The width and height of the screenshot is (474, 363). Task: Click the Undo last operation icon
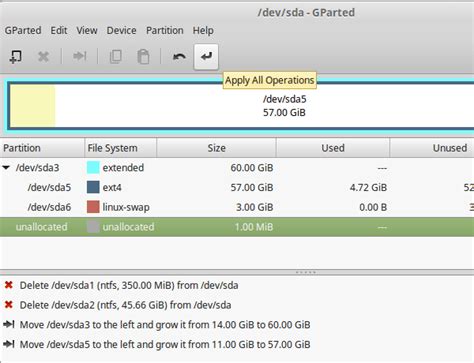179,57
